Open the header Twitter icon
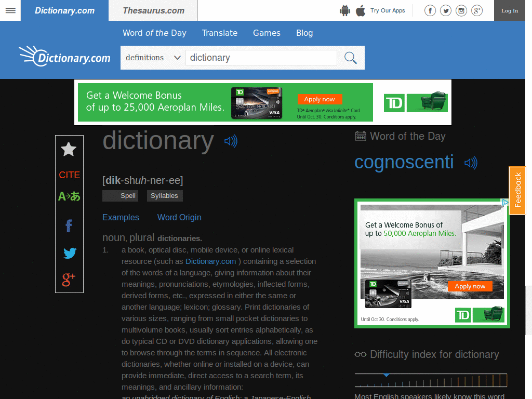The width and height of the screenshot is (532, 399). click(x=445, y=11)
